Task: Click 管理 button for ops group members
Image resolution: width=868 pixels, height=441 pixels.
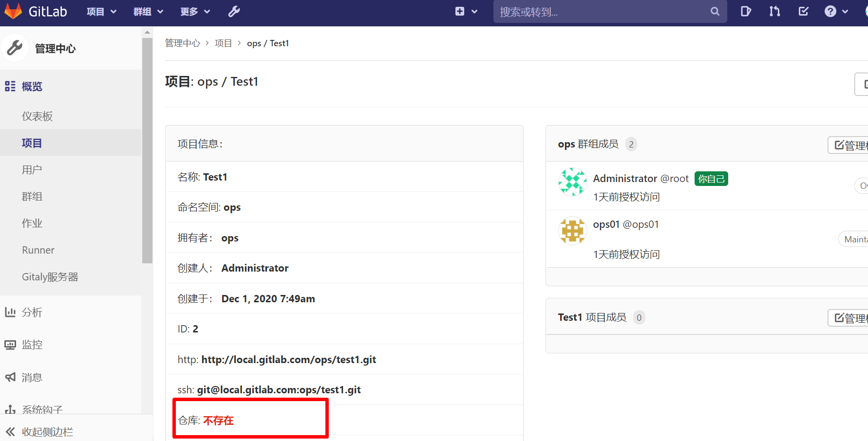Action: click(848, 145)
